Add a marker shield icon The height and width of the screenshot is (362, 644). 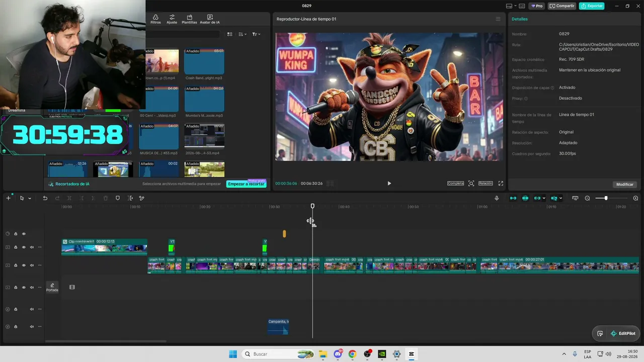point(118,198)
